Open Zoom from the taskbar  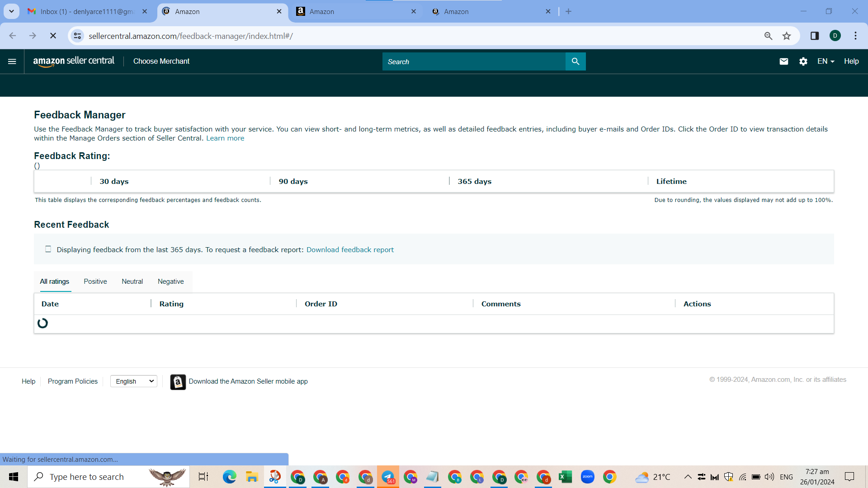tap(588, 477)
